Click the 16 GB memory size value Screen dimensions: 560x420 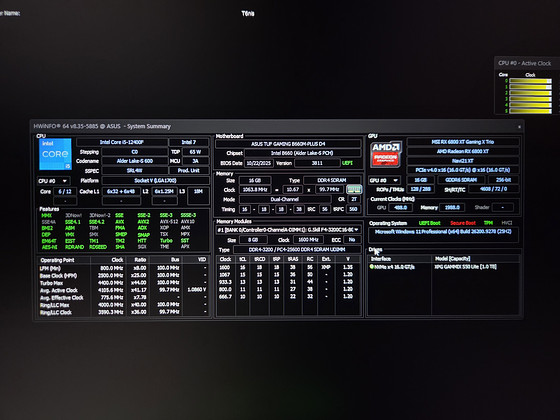tap(255, 180)
